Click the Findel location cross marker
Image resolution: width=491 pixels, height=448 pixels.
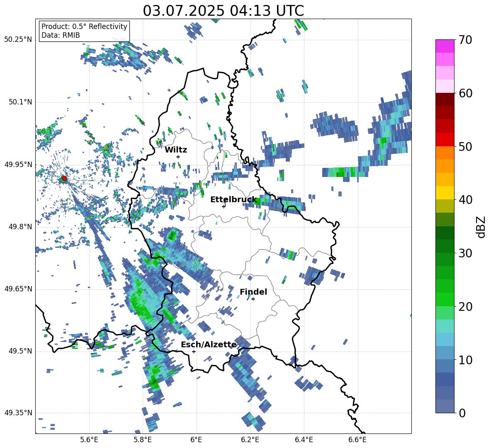coord(253,299)
